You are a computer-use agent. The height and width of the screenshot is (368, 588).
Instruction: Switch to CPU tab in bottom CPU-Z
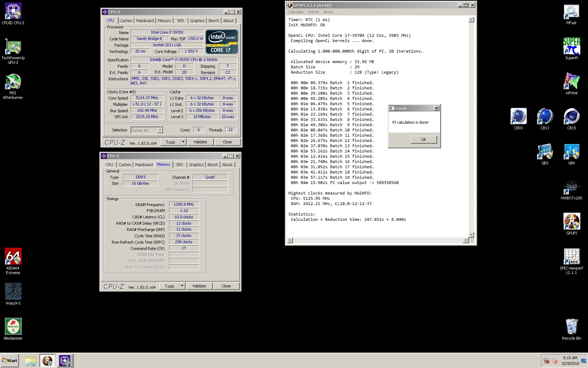(x=110, y=165)
